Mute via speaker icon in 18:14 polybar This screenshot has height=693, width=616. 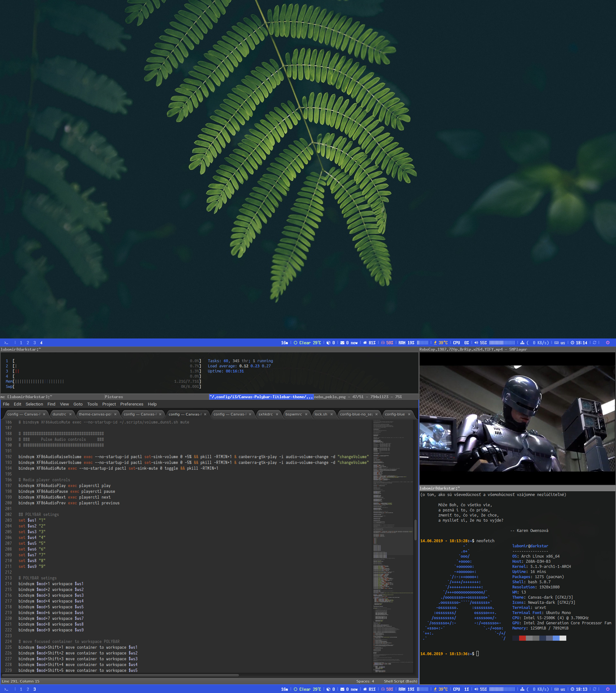click(x=476, y=343)
